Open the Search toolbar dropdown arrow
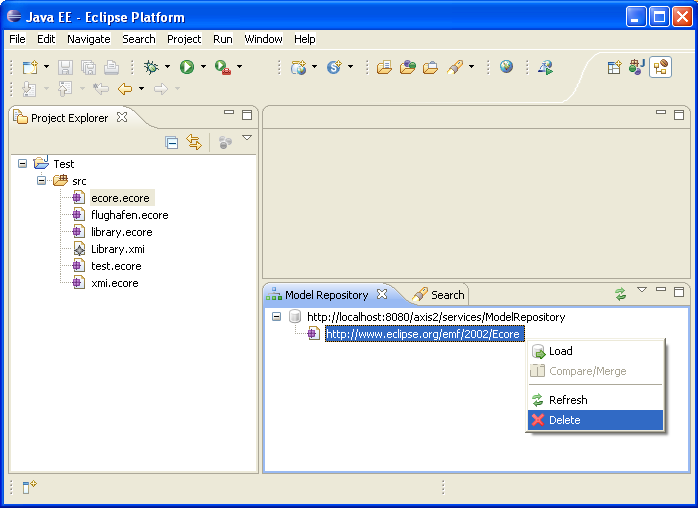 (471, 67)
